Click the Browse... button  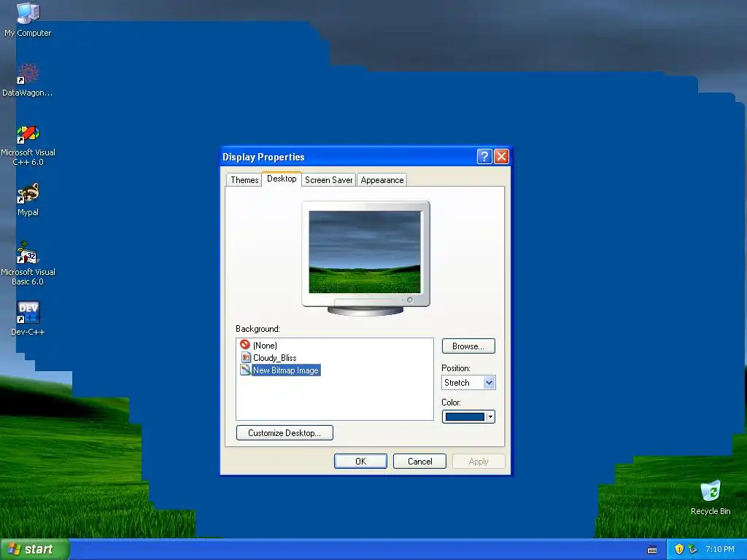coord(468,346)
